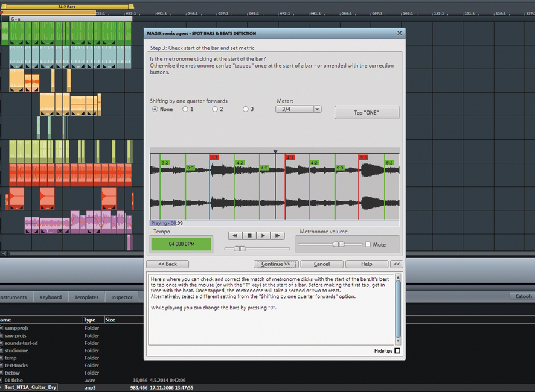Click the waveform playhead position triangle
This screenshot has height=392, width=535.
(x=275, y=152)
